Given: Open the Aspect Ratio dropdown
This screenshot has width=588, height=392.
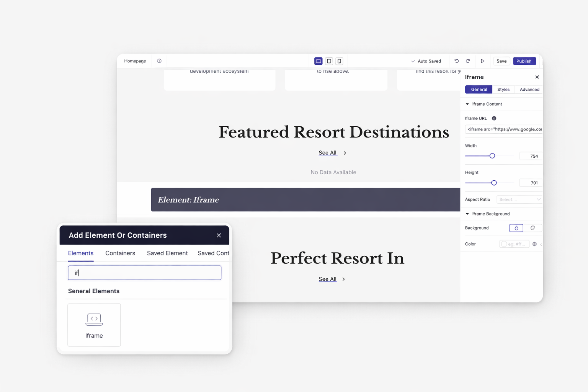Looking at the screenshot, I should pyautogui.click(x=519, y=199).
